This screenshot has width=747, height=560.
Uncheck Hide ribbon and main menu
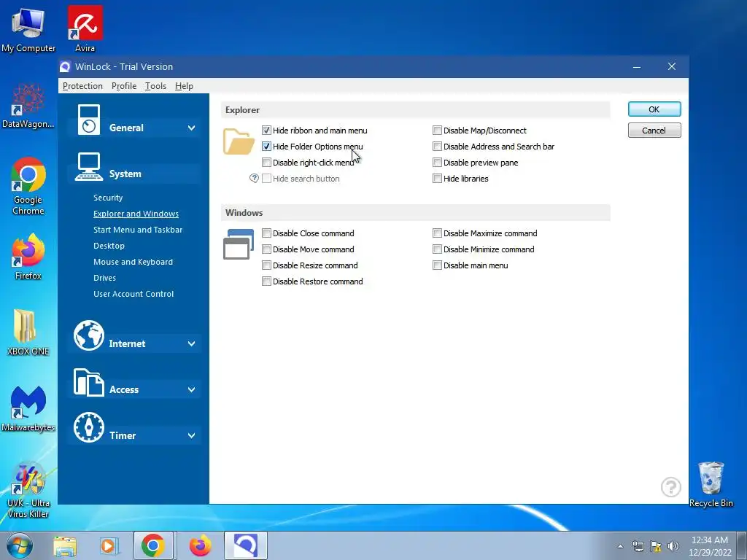(266, 130)
